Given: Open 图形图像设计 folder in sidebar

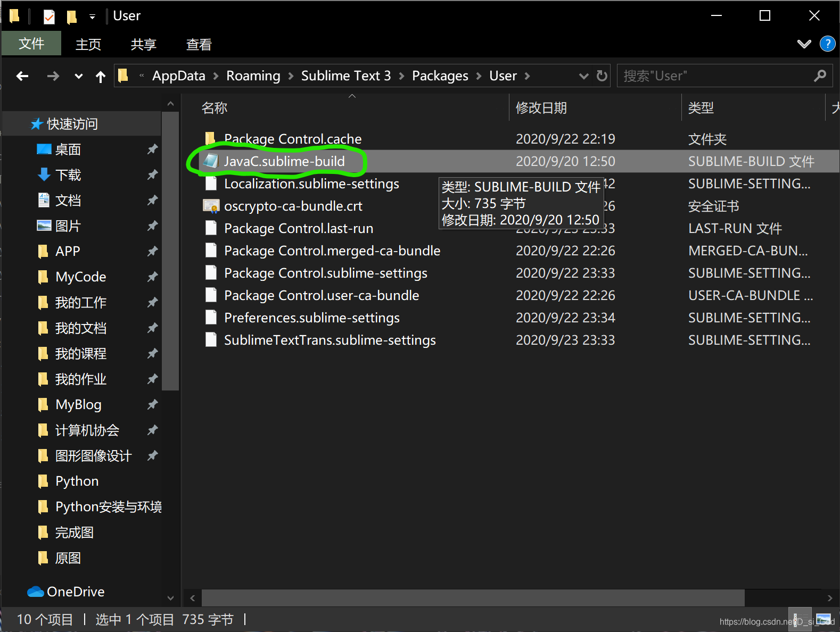Looking at the screenshot, I should click(93, 456).
